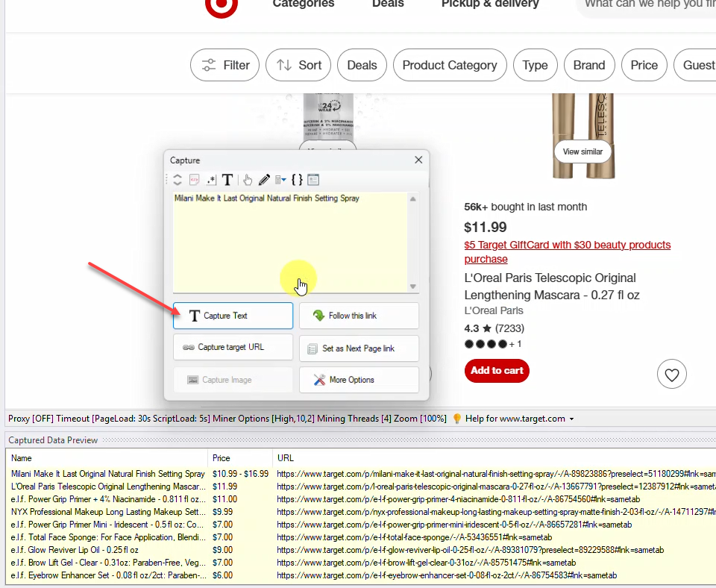The height and width of the screenshot is (588, 716).
Task: Click the $10.99 - $16.99 price cell
Action: point(241,475)
